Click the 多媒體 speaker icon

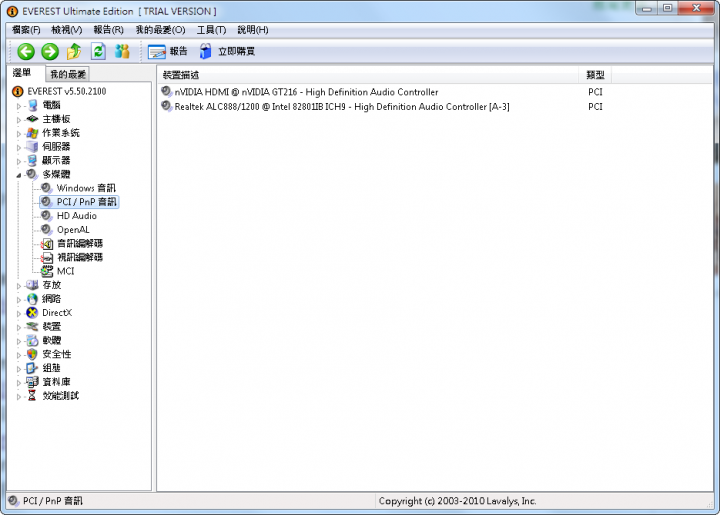32,174
